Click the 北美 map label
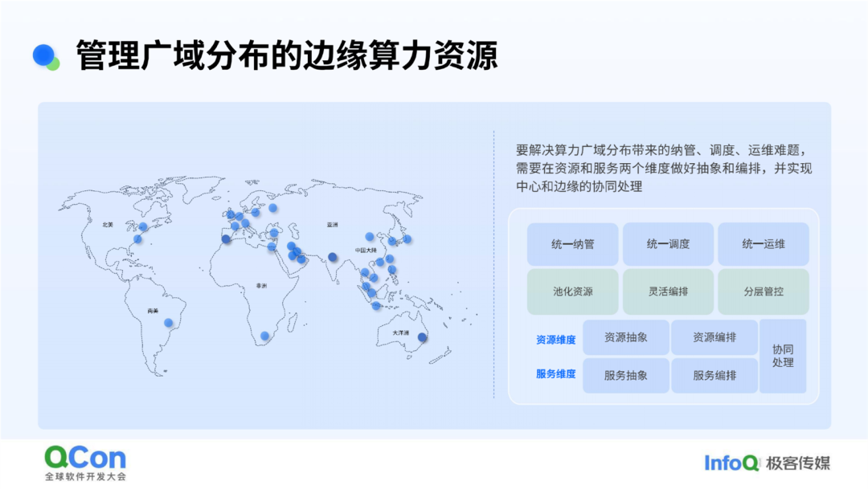 point(108,225)
